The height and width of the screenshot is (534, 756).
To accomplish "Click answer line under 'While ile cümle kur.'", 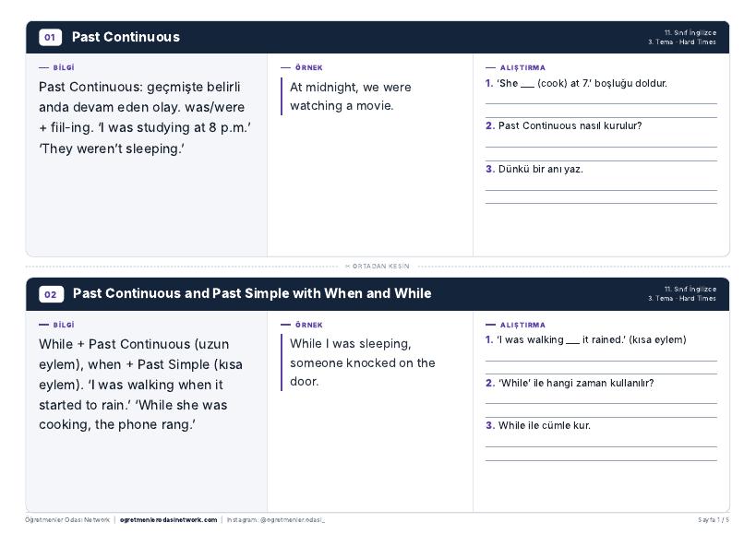I will click(601, 447).
